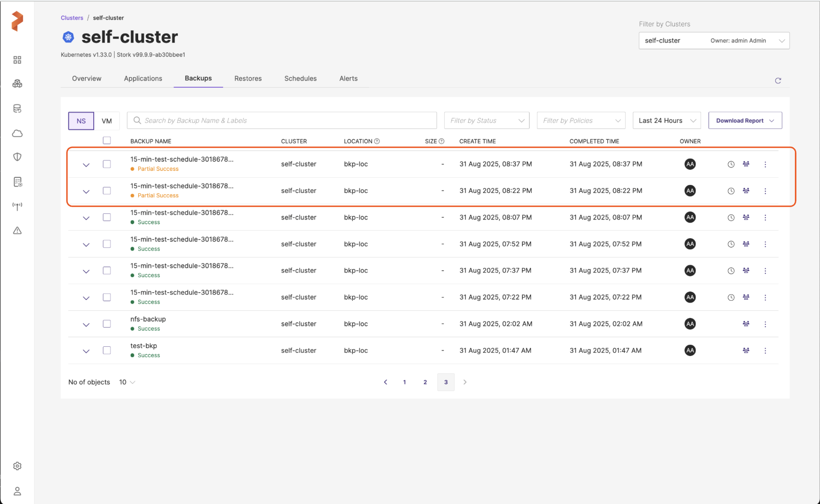Viewport: 820px width, 504px height.
Task: Switch to the Schedules tab
Action: (300, 78)
